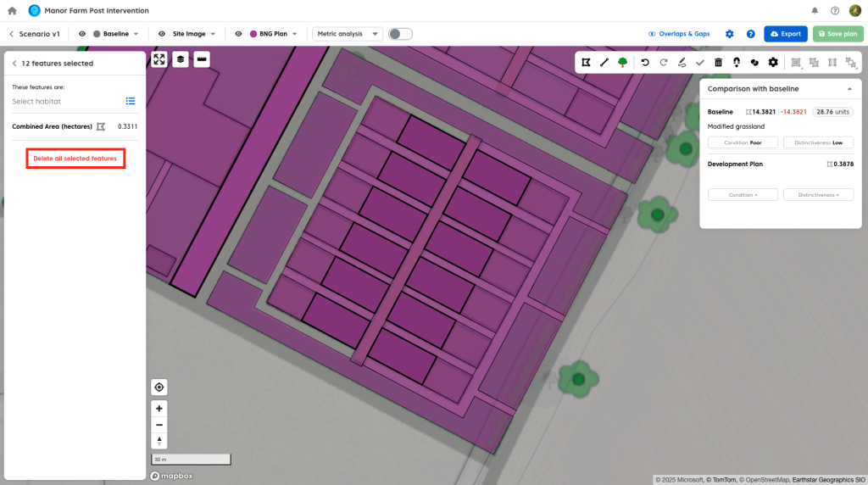Image resolution: width=868 pixels, height=485 pixels.
Task: Click the undo arrow in map toolbar
Action: pos(645,62)
